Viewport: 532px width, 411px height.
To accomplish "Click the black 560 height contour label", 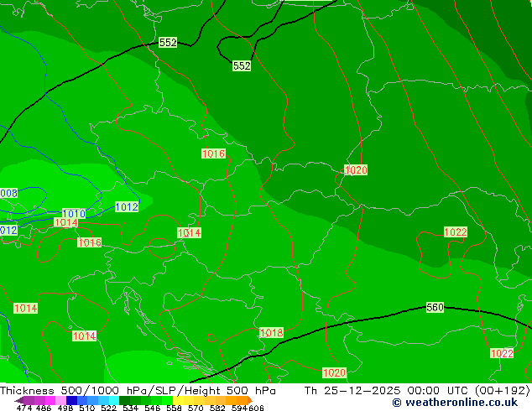I will [435, 307].
